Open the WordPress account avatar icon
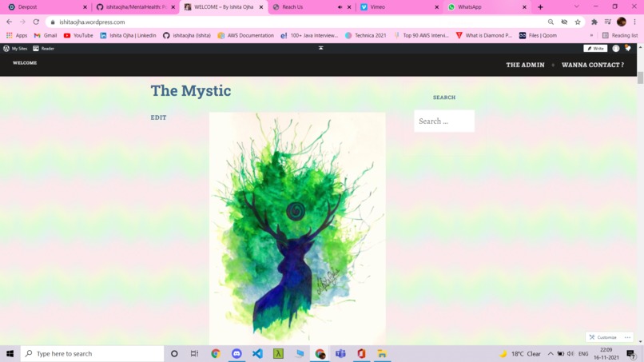Viewport: 644px width, 362px height. click(616, 49)
